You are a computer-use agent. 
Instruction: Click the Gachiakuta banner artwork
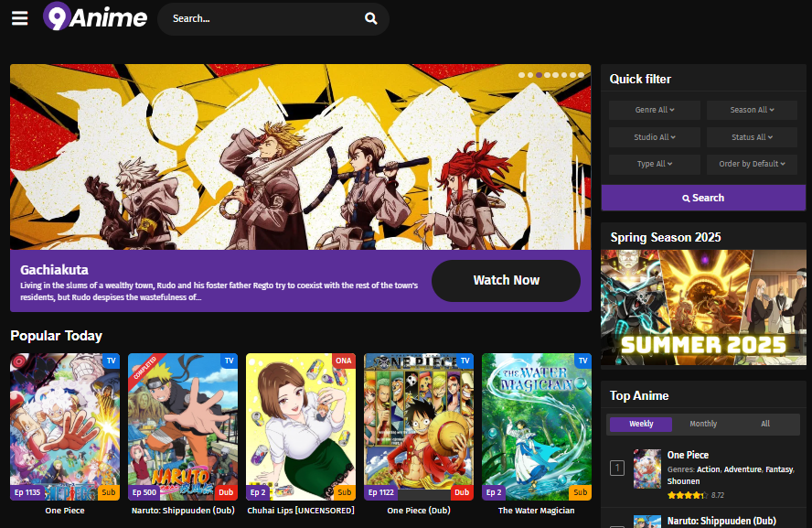click(x=300, y=157)
